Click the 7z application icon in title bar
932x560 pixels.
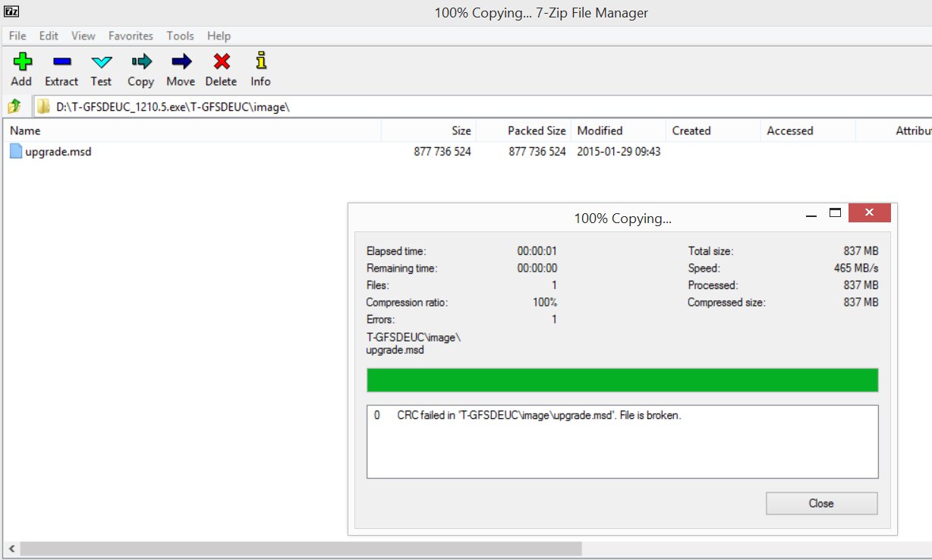coord(11,11)
